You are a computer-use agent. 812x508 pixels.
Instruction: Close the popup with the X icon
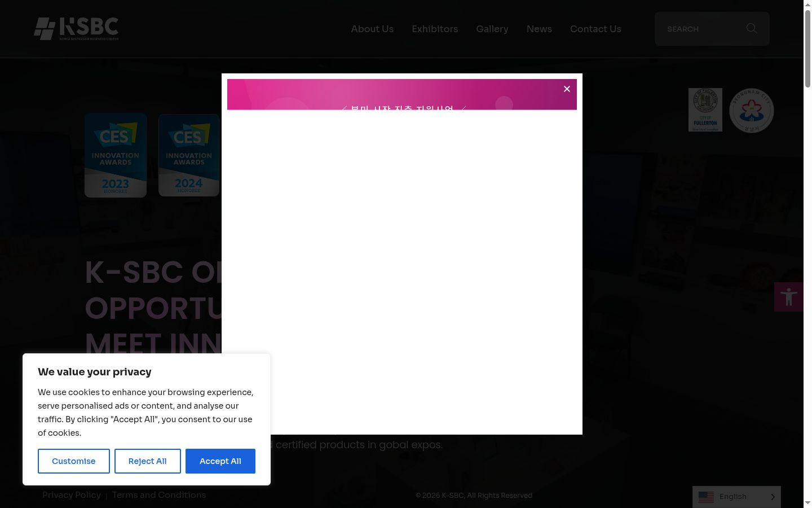(567, 89)
